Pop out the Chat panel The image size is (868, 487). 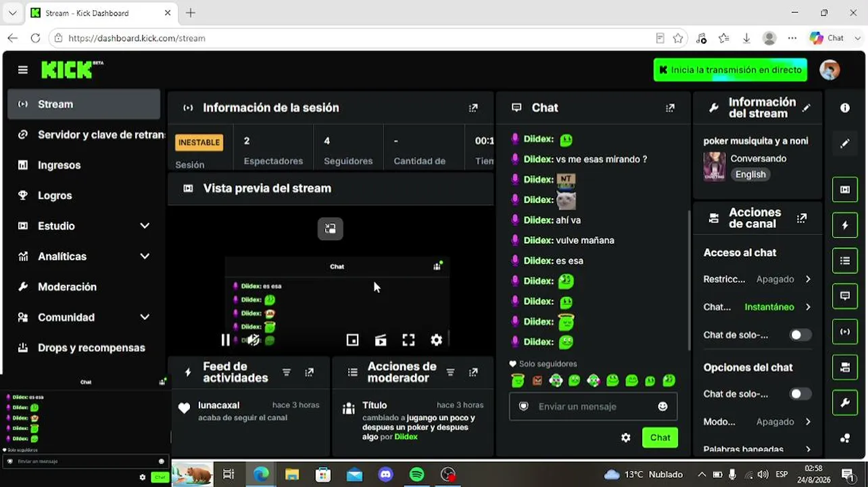coord(670,108)
